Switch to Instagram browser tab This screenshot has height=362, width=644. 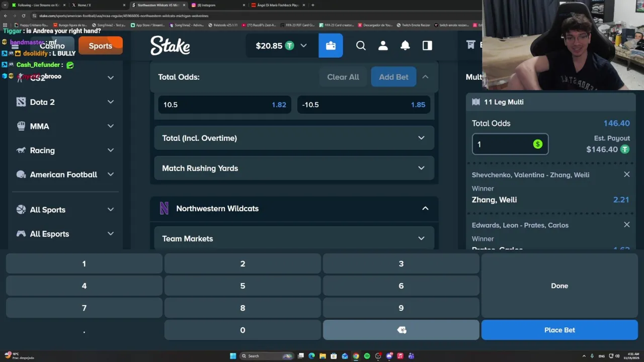click(x=217, y=5)
